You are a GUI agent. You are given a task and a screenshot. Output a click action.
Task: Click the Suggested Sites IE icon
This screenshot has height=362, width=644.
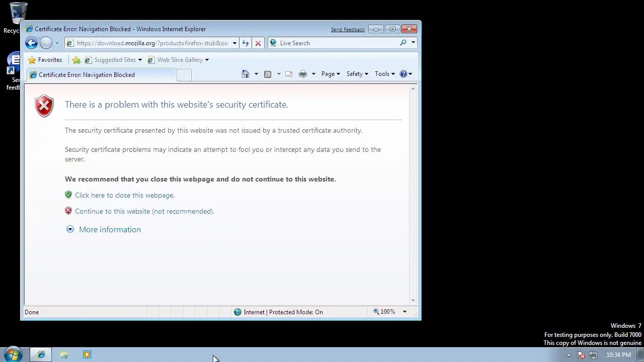(88, 60)
